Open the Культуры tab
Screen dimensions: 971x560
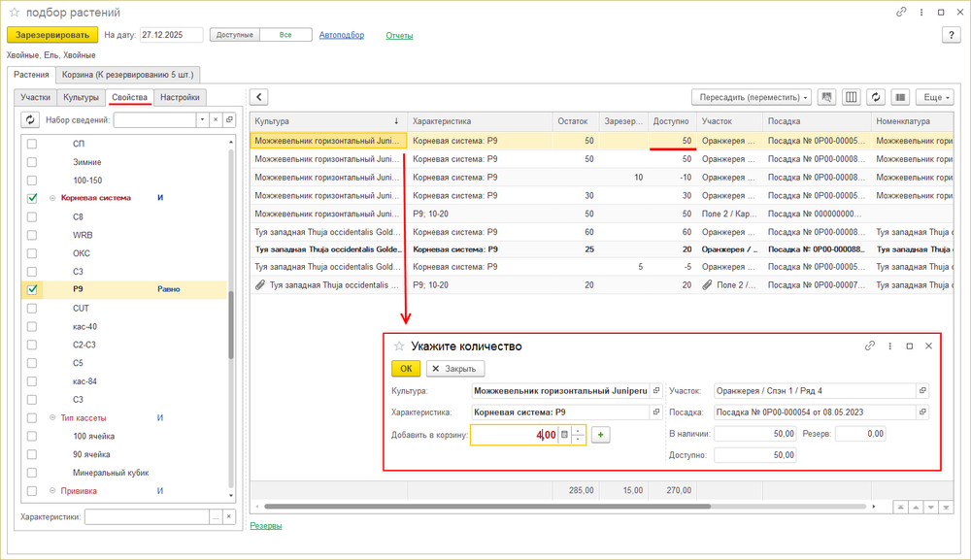(81, 97)
